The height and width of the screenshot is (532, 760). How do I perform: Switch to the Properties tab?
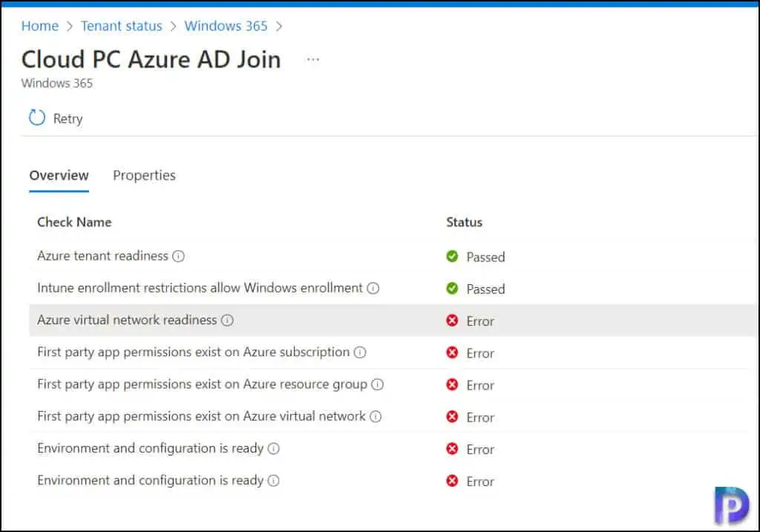(144, 175)
